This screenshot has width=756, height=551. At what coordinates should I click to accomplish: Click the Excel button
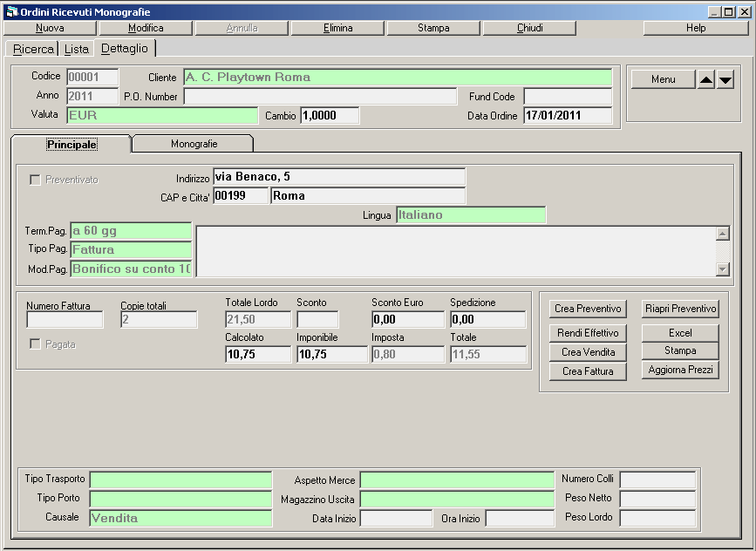680,333
